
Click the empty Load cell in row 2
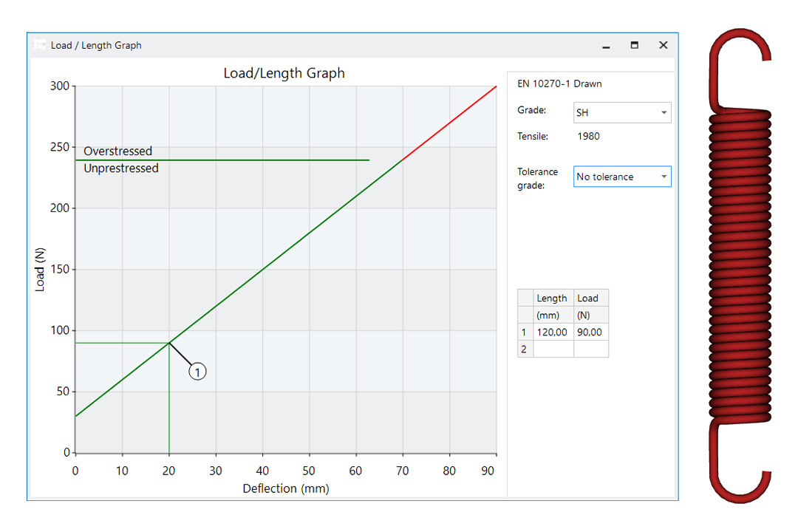click(590, 349)
